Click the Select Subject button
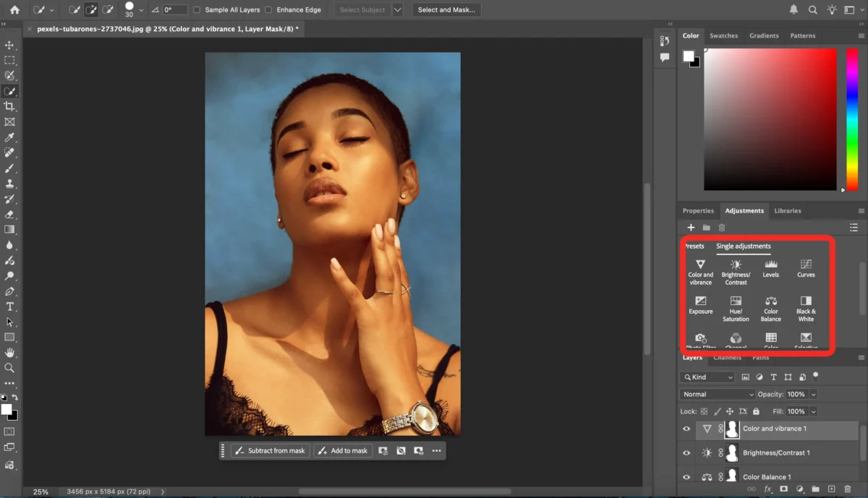 point(362,10)
